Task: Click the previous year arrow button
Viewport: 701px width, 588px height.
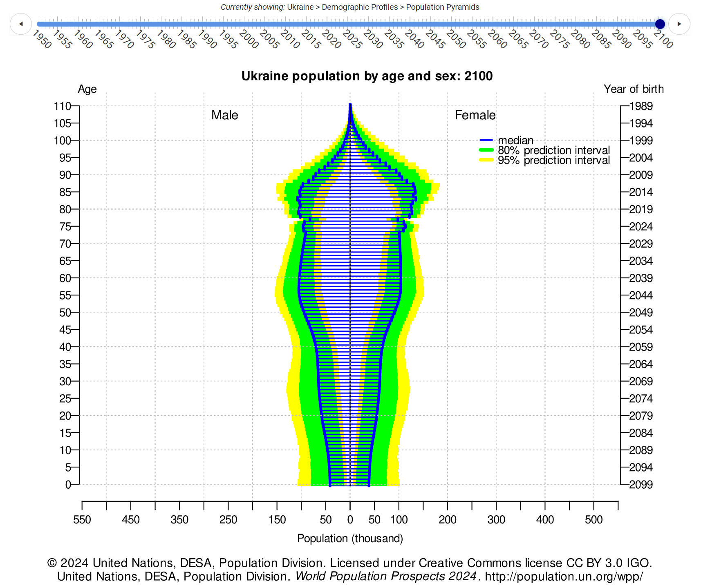Action: pyautogui.click(x=20, y=24)
